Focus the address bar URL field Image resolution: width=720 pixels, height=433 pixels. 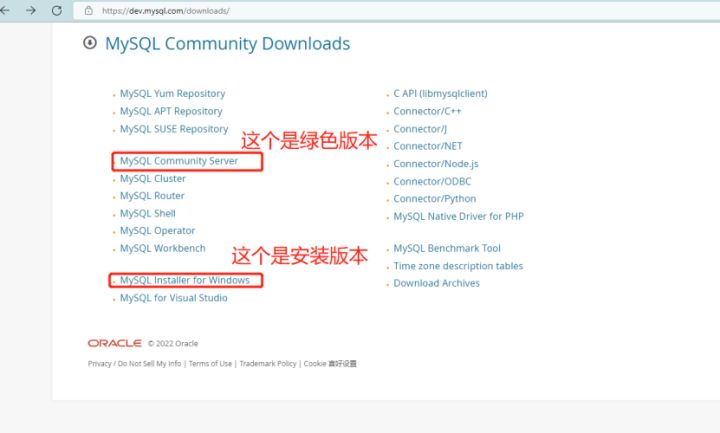(395, 11)
